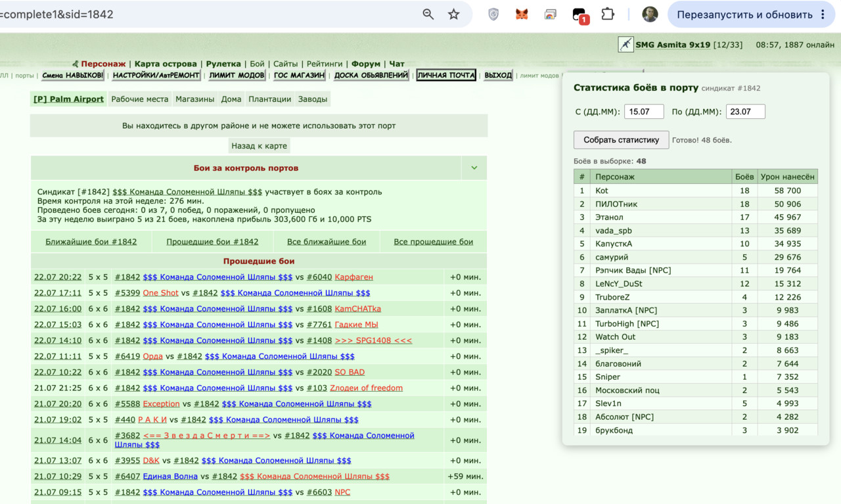The height and width of the screenshot is (504, 841).
Task: Bookmark this page with the star icon
Action: (x=454, y=14)
